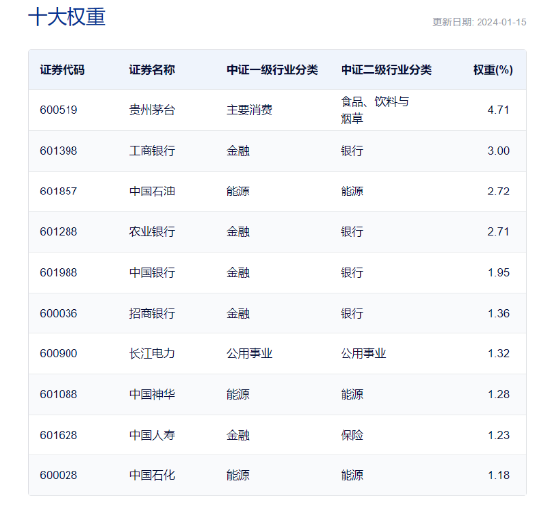Select 招商银行 security name
The height and width of the screenshot is (516, 550).
click(x=152, y=313)
